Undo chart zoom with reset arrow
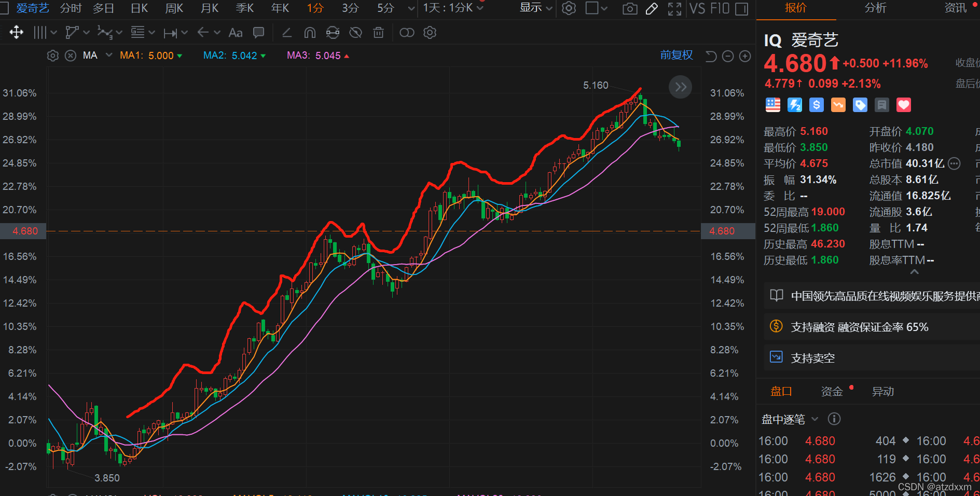The height and width of the screenshot is (496, 980). 711,56
